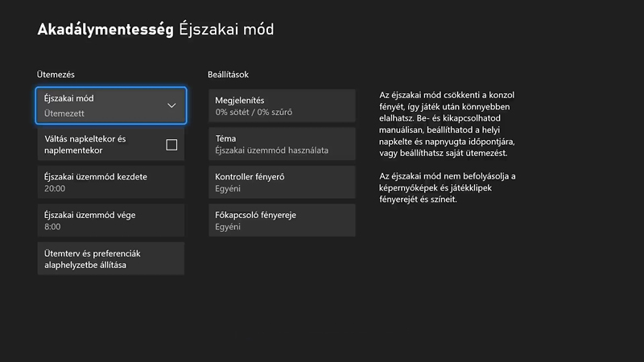Open the Megjelenítés settings
The width and height of the screenshot is (644, 362).
[281, 105]
